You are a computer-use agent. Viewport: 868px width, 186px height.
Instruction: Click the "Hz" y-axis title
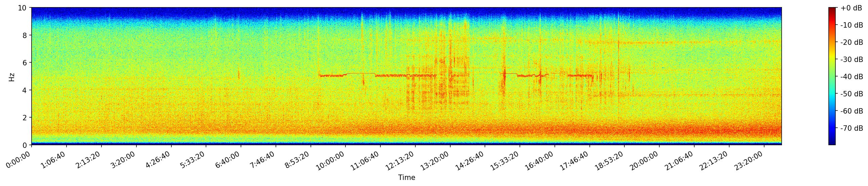pyautogui.click(x=12, y=76)
